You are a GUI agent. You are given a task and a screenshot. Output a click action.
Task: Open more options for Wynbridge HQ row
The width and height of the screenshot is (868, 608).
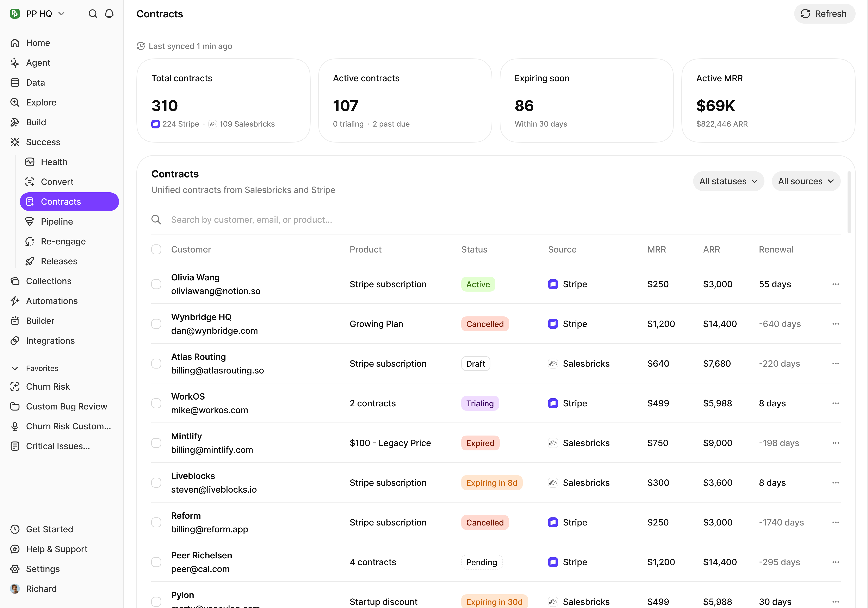836,324
